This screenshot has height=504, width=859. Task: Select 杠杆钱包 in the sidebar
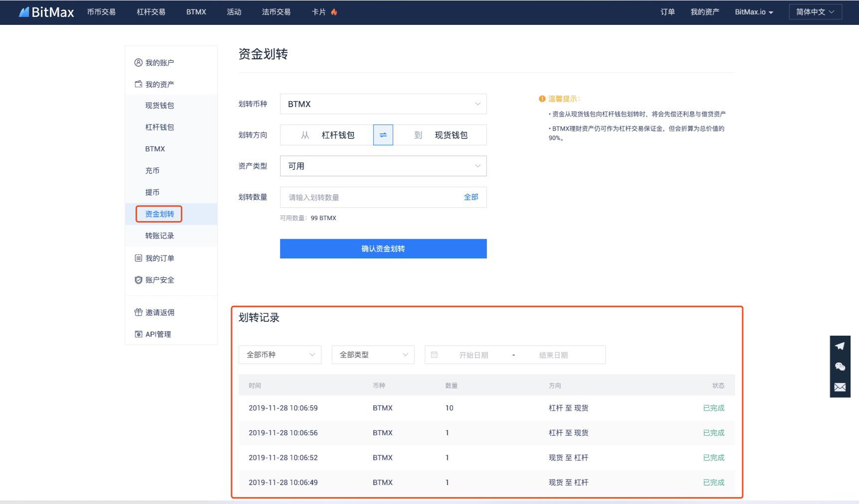coord(159,127)
